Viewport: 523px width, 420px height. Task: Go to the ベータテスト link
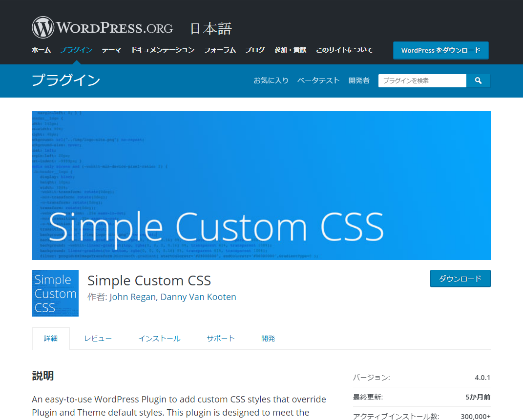318,80
